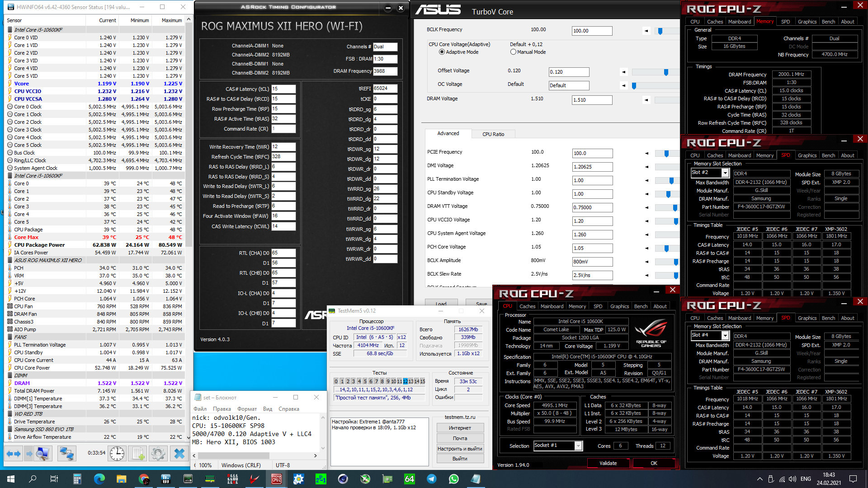Select Manual Mode radio button
Viewport: 868px width, 488px height.
click(x=513, y=52)
